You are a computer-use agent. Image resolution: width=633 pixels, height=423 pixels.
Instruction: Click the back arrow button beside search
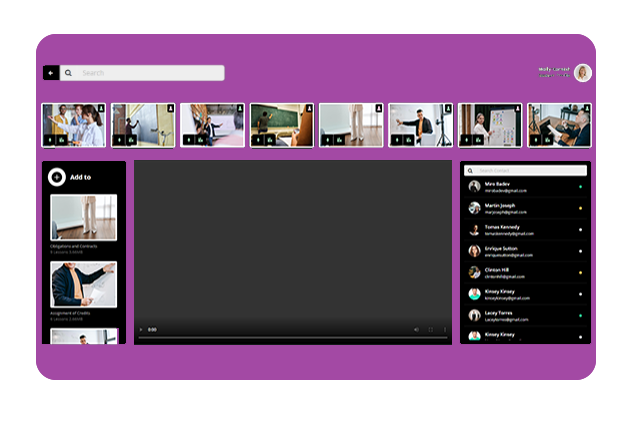tap(51, 73)
